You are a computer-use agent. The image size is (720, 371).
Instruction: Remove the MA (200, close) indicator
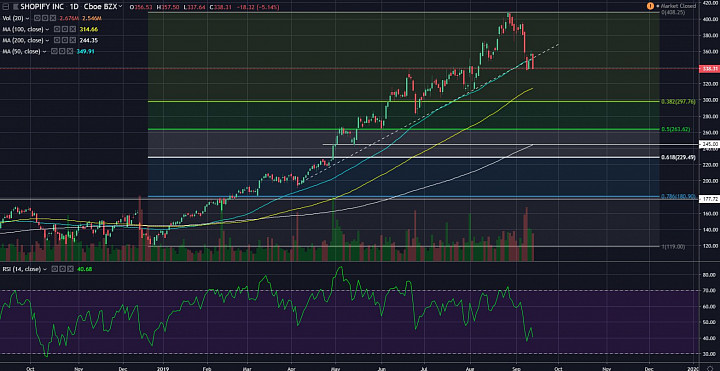point(73,40)
